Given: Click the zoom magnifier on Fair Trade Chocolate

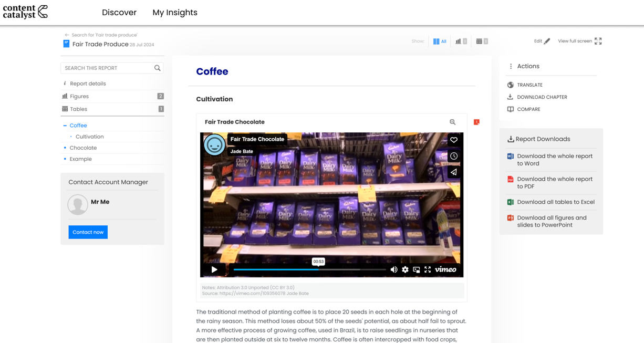Looking at the screenshot, I should (452, 122).
